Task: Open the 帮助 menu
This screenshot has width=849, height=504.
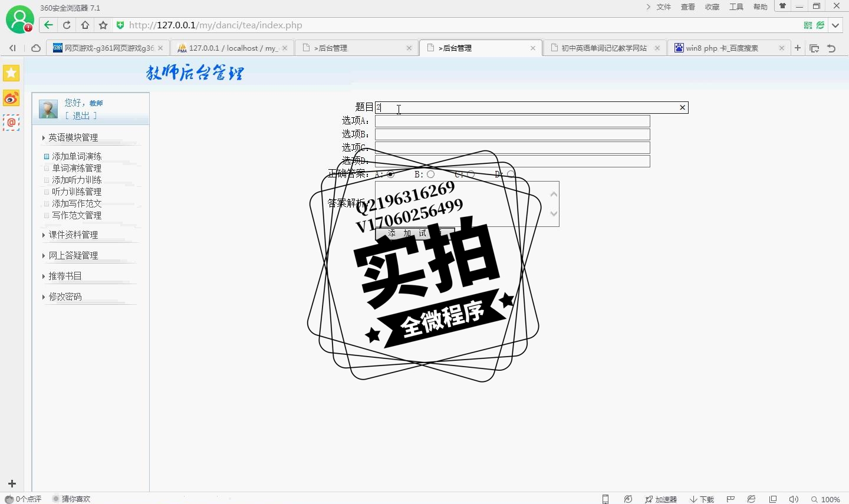Action: pos(761,7)
